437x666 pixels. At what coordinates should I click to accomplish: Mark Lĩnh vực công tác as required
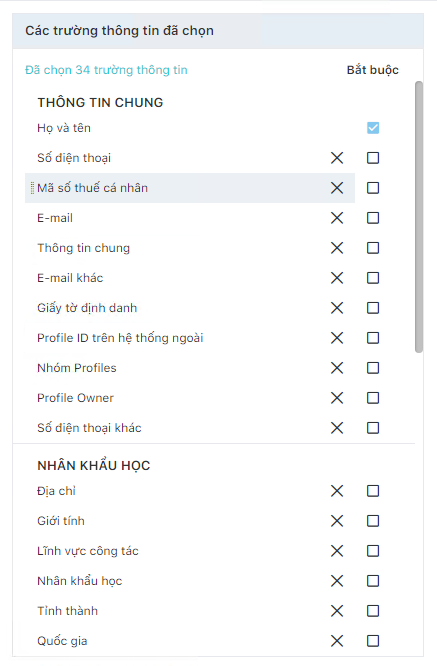373,551
